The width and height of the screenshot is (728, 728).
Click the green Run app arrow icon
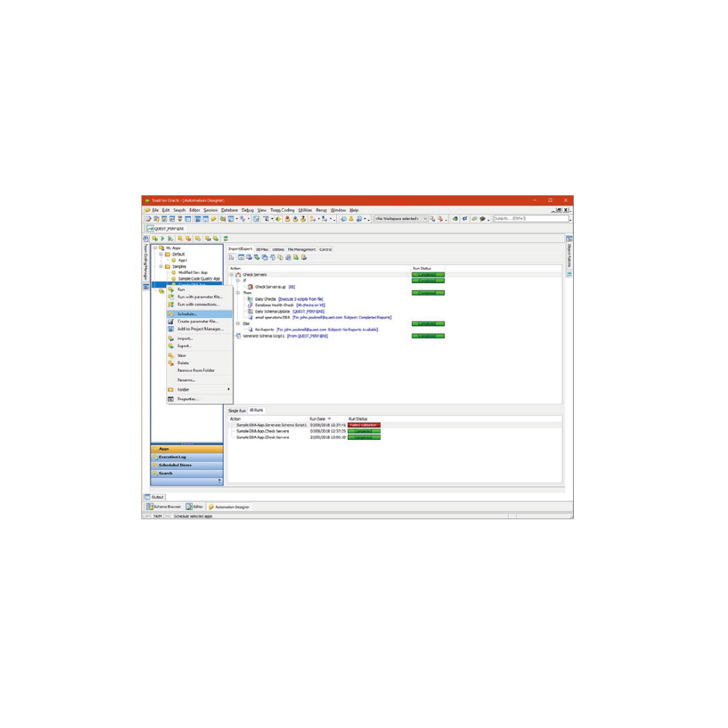pos(162,238)
